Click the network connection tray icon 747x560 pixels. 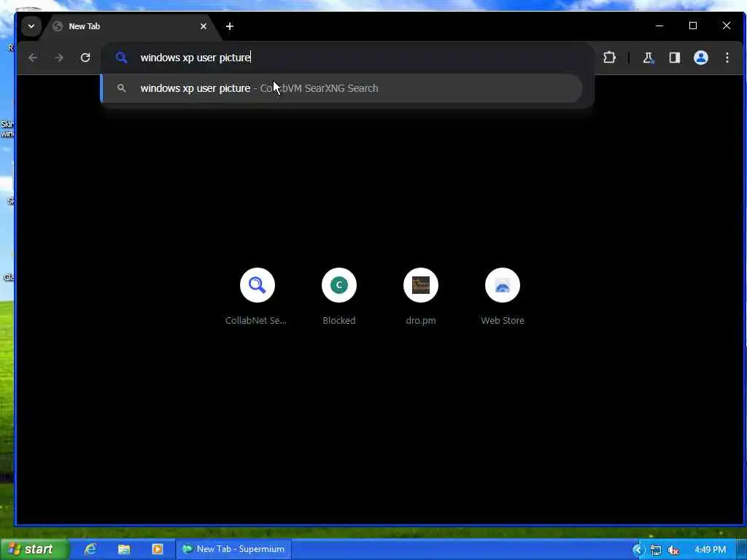coord(656,550)
